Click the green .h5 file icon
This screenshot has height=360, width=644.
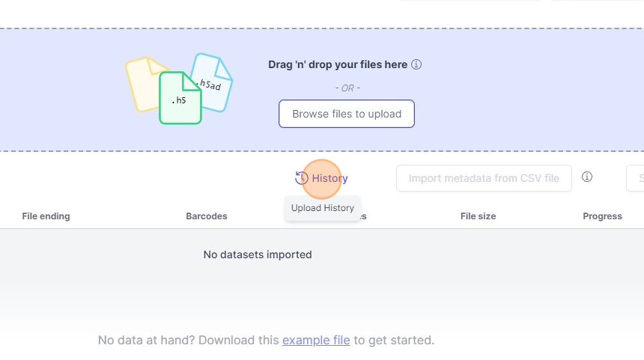180,98
